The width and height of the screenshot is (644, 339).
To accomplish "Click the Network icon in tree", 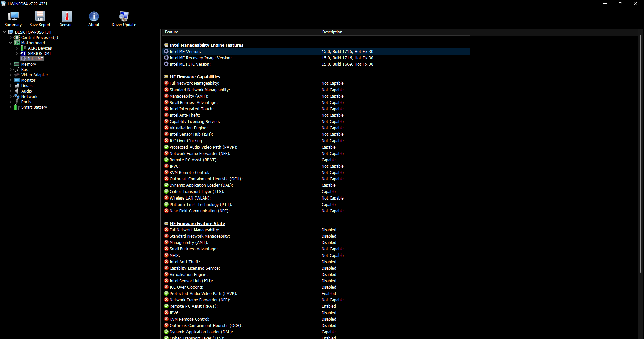I will point(17,96).
